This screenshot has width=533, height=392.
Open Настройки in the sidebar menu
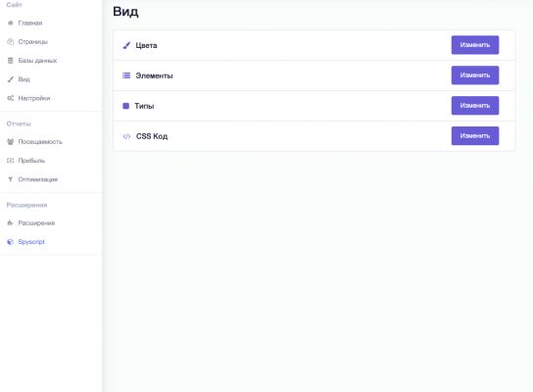pos(34,98)
